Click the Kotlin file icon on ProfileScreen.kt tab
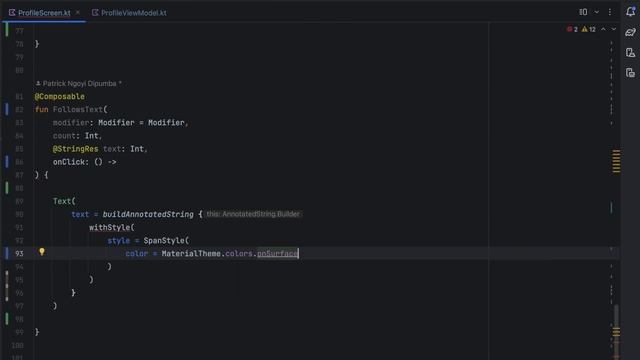Screen dimensions: 640x360 tap(12, 13)
